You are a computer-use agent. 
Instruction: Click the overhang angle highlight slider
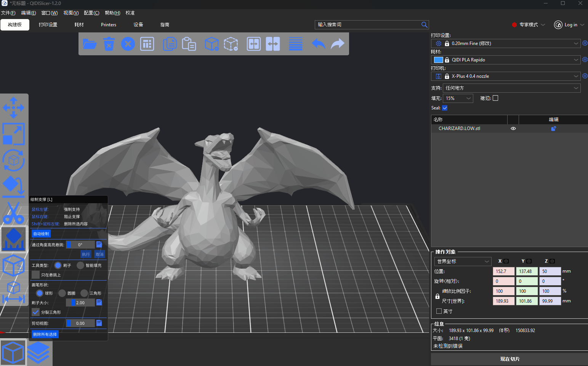click(80, 245)
